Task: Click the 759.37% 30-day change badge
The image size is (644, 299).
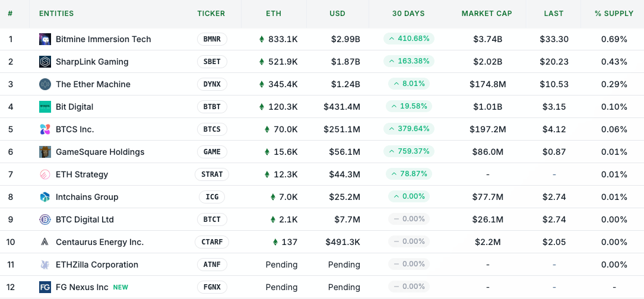Action: (x=409, y=151)
